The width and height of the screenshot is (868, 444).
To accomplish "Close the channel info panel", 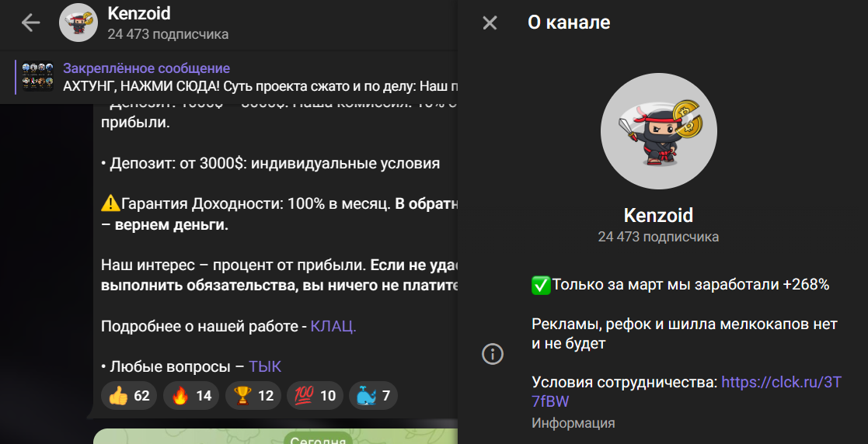I will pyautogui.click(x=490, y=23).
